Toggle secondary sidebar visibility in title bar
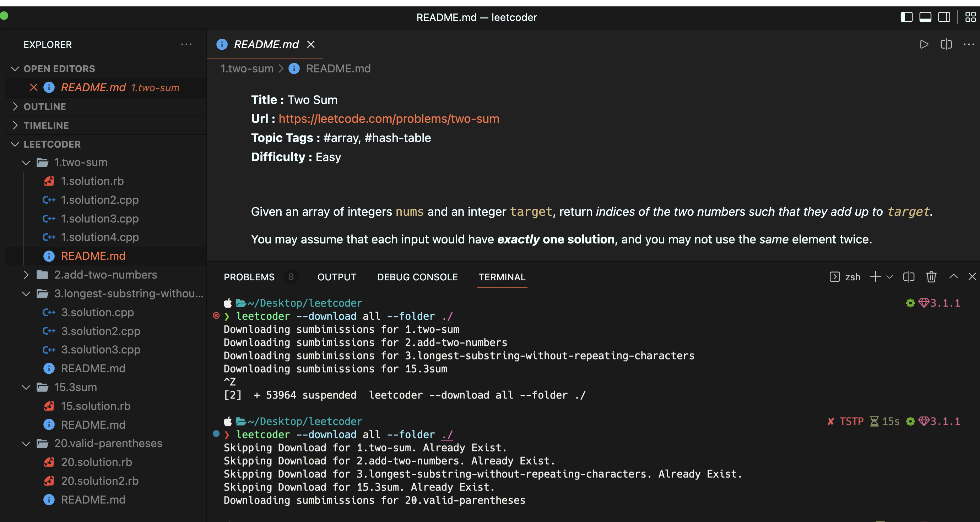The image size is (980, 522). point(944,17)
